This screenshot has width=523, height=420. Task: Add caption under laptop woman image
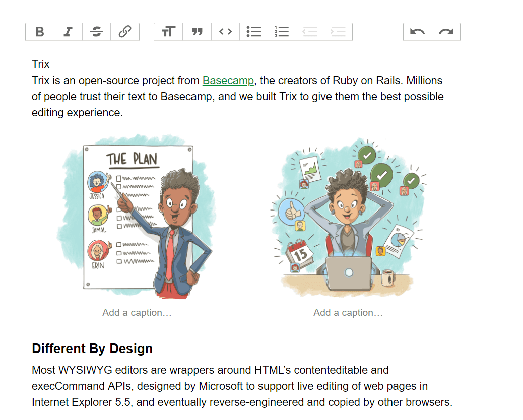348,313
